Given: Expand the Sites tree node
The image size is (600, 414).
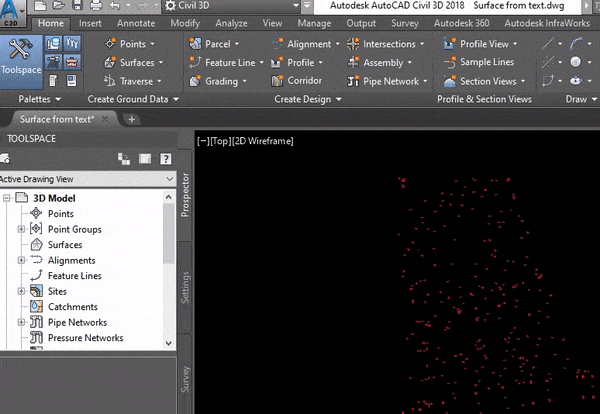Looking at the screenshot, I should 21,291.
